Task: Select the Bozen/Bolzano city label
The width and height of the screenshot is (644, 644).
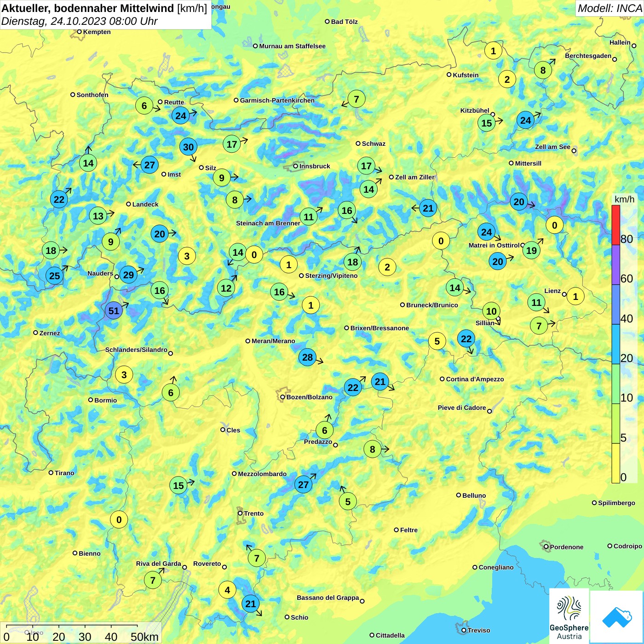Action: (310, 397)
